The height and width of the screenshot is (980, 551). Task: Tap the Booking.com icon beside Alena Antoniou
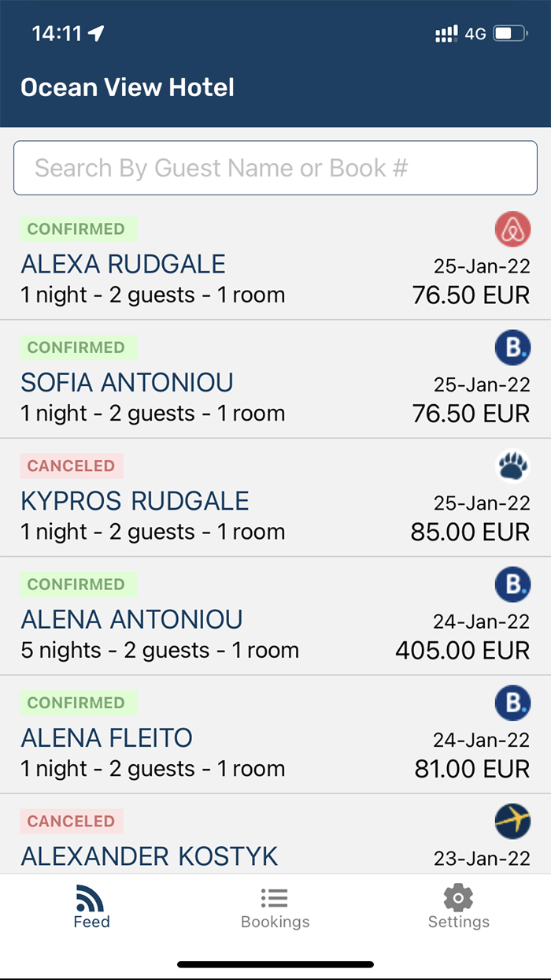[x=512, y=585]
